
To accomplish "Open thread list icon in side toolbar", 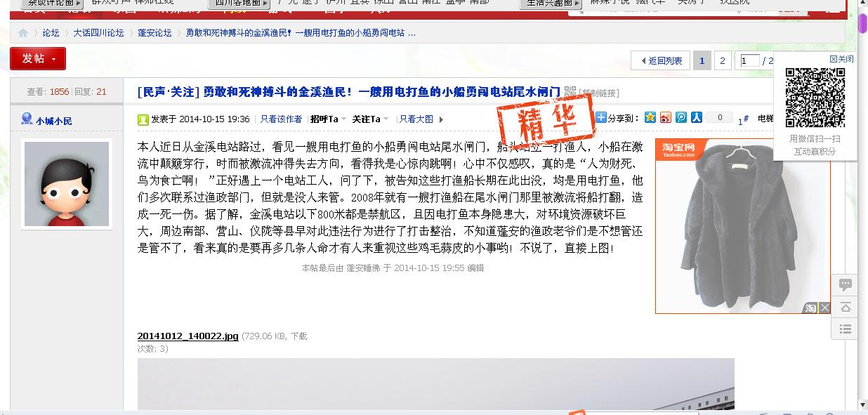I will point(846,329).
